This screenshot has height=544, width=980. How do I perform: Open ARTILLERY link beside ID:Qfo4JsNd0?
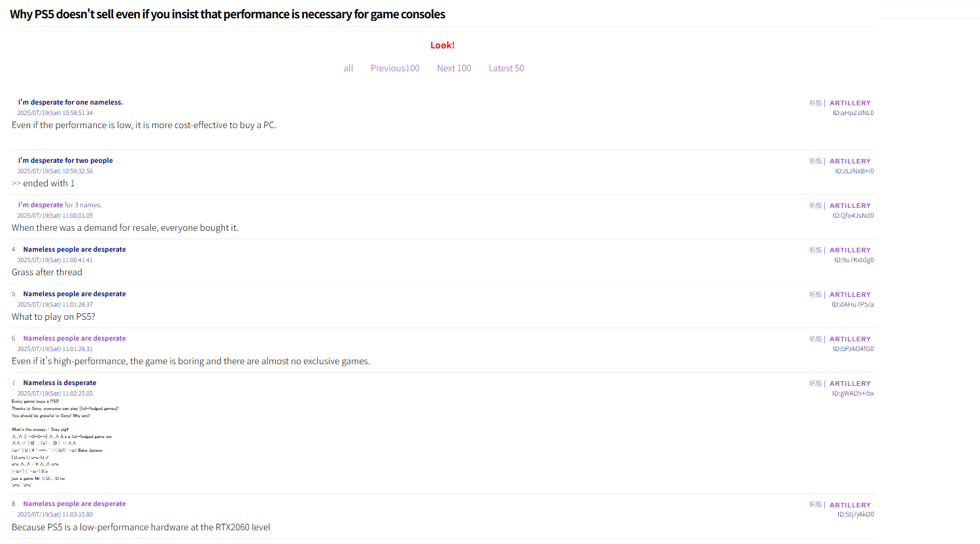point(850,205)
